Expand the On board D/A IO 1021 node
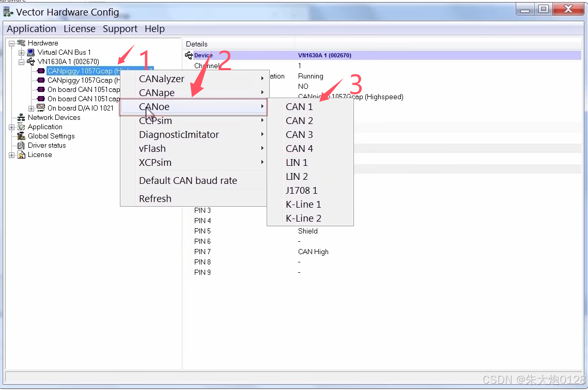The height and width of the screenshot is (390, 588). [x=31, y=109]
